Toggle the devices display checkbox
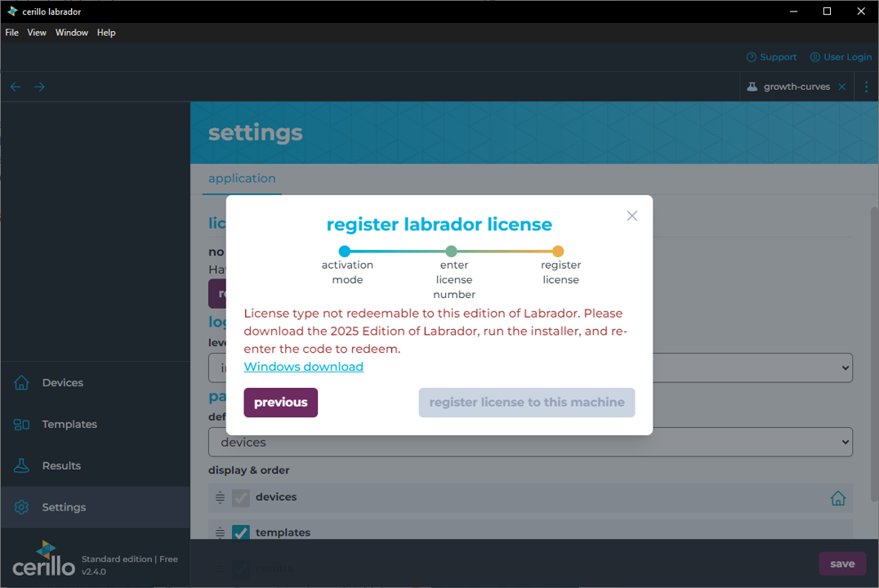The height and width of the screenshot is (588, 879). [x=240, y=497]
